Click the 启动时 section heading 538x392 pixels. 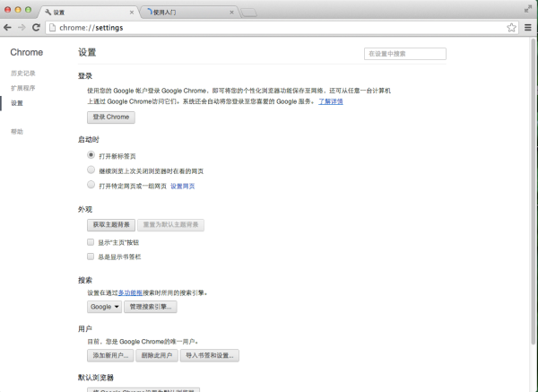[89, 140]
